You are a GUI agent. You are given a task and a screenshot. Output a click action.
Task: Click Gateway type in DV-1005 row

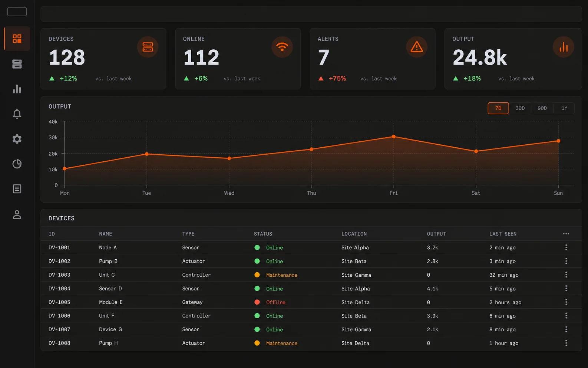coord(192,302)
